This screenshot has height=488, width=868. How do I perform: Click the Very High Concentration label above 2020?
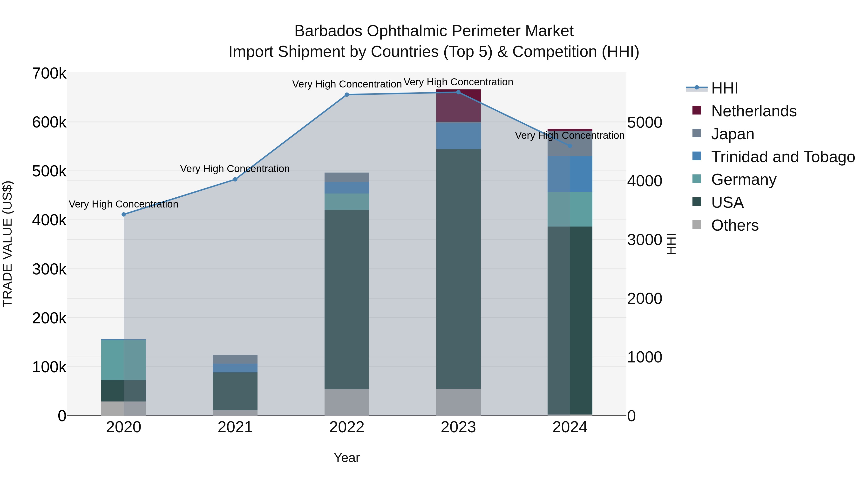click(x=124, y=204)
